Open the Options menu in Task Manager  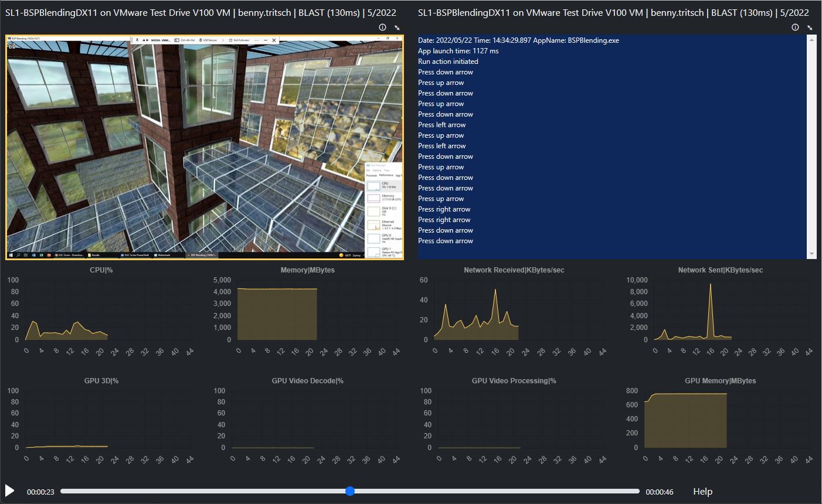(377, 171)
